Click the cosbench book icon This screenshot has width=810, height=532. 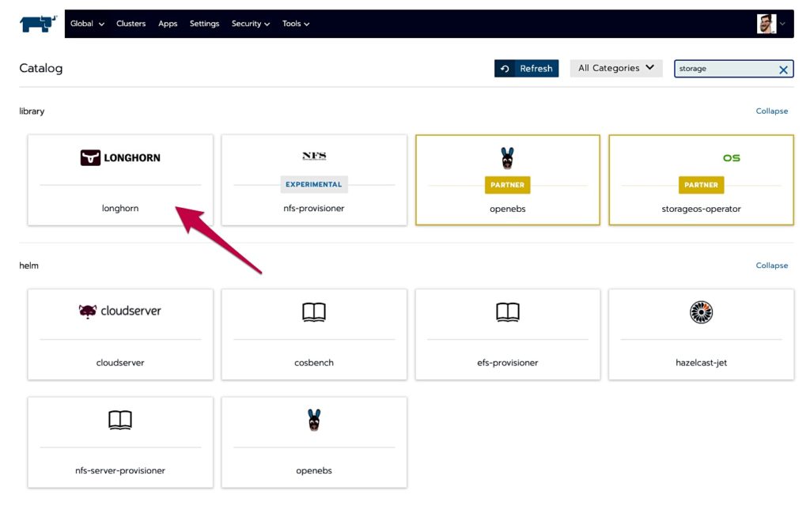coord(313,312)
